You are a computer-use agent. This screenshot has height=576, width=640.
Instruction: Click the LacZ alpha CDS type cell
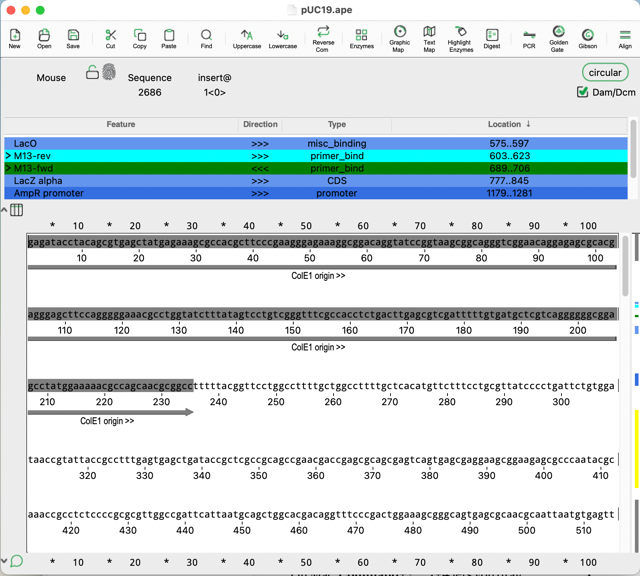[337, 180]
